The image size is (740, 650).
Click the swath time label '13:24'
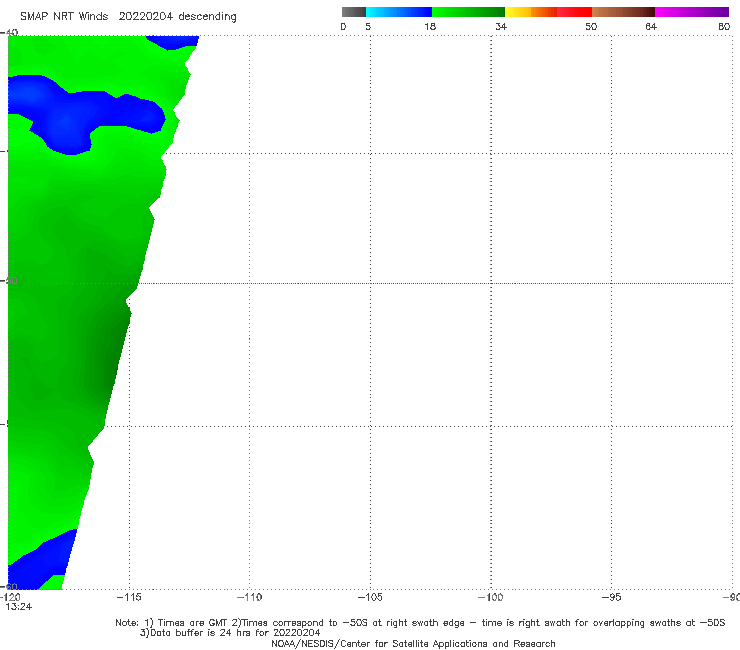[x=19, y=607]
